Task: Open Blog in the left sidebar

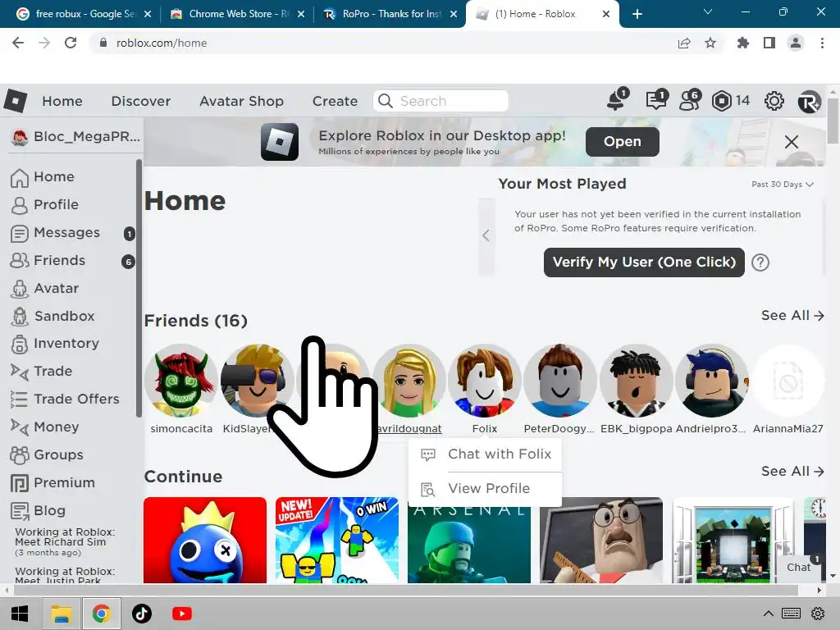Action: click(38, 510)
